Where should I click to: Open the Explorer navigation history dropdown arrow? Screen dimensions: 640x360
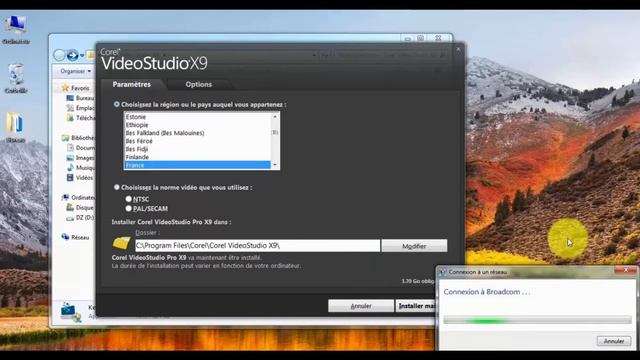(x=82, y=55)
